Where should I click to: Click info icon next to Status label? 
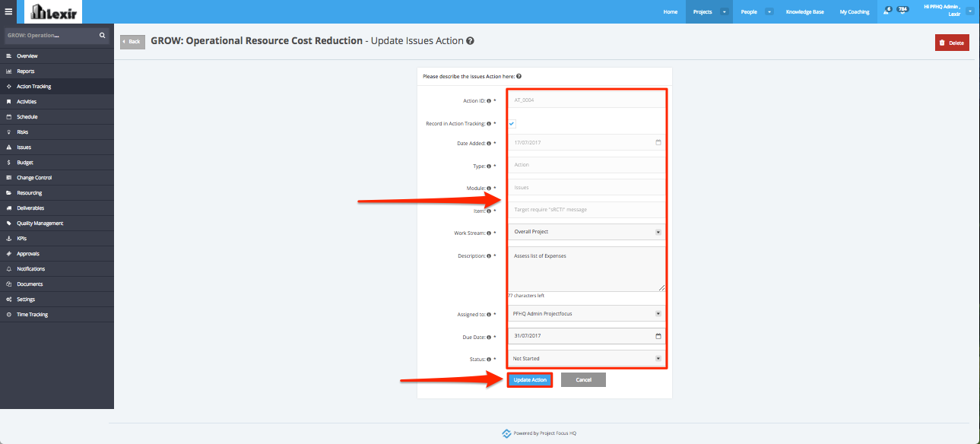[x=489, y=359]
